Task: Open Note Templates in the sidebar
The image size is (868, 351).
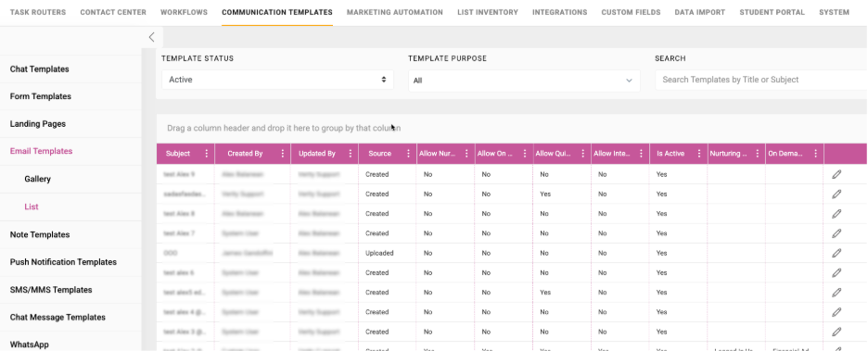Action: click(40, 234)
